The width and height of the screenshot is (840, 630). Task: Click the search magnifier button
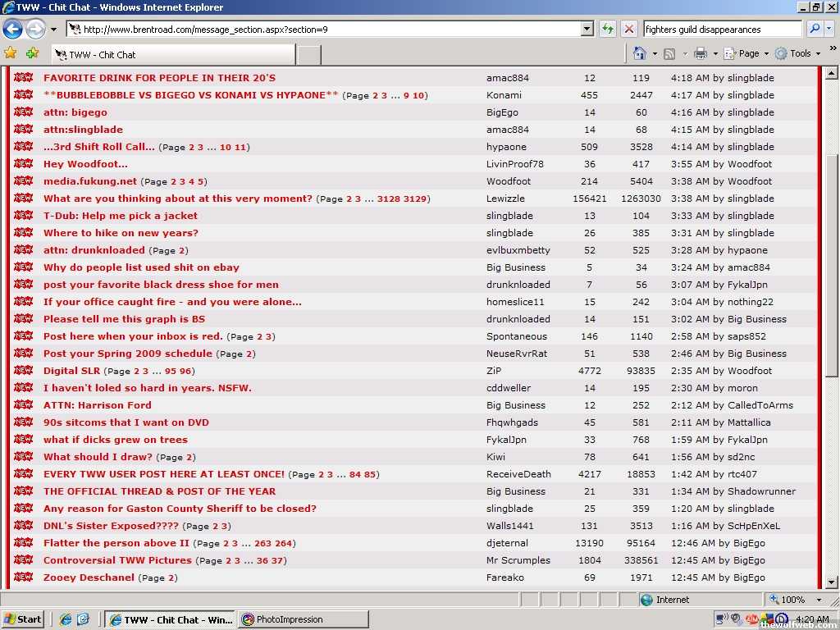click(x=815, y=30)
